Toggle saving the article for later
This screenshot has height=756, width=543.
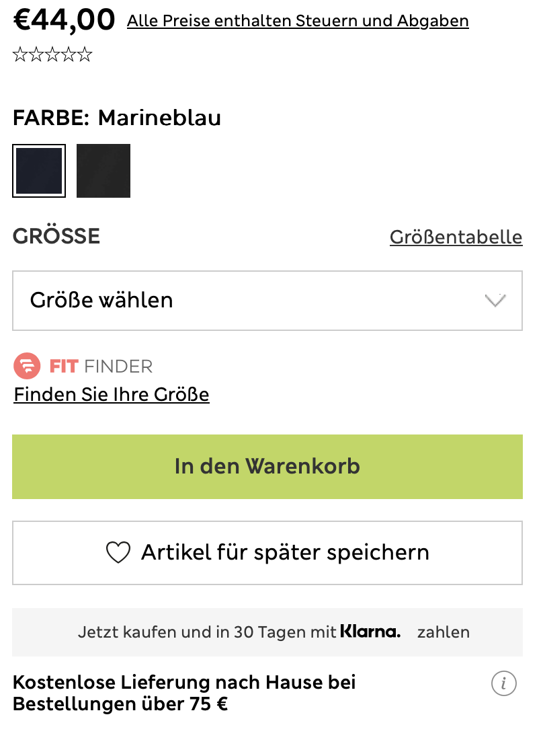pos(267,552)
